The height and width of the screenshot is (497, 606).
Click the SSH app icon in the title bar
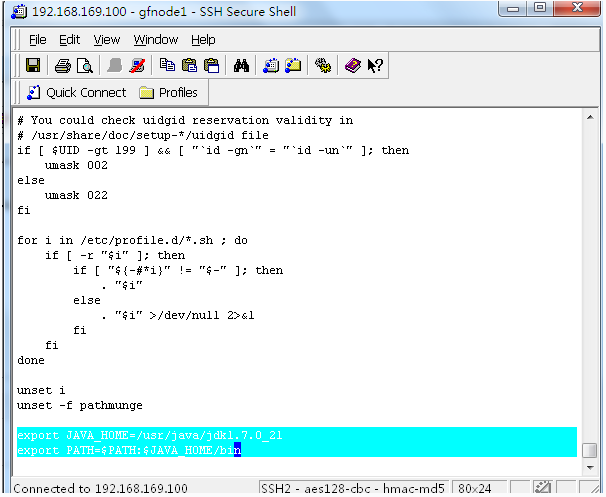(x=19, y=11)
